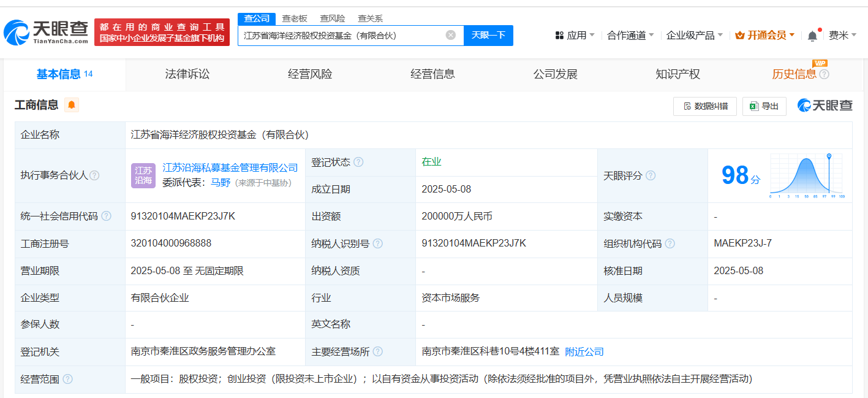Click help icon next to 执行事务合伙人

coord(94,175)
